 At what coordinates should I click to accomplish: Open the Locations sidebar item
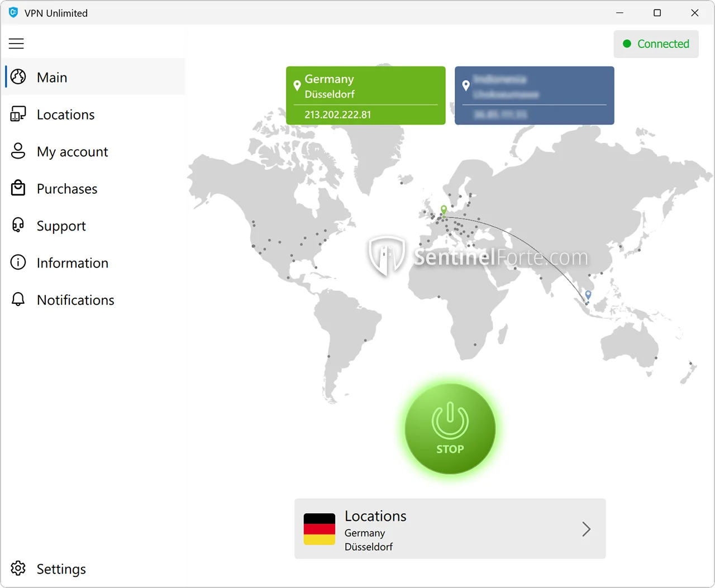(93, 114)
